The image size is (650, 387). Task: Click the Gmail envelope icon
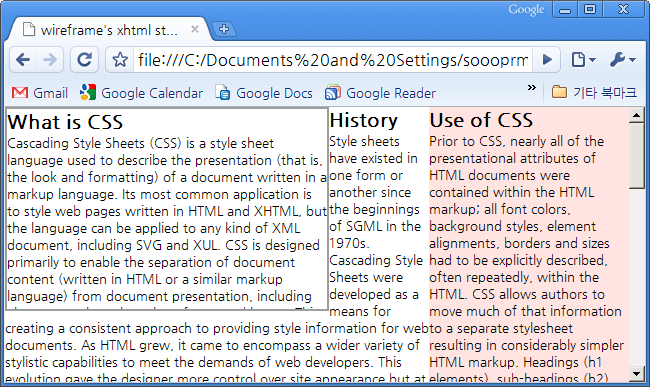[x=20, y=93]
